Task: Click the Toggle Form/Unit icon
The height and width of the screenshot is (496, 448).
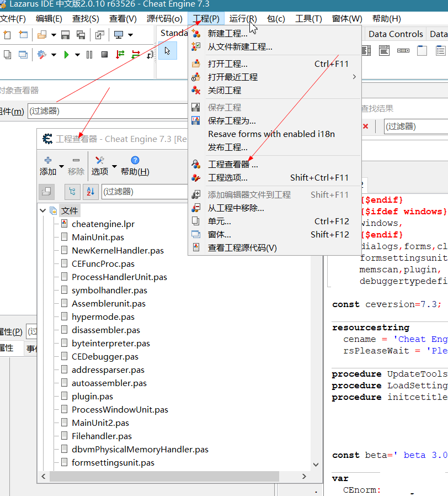Action: pos(100,35)
